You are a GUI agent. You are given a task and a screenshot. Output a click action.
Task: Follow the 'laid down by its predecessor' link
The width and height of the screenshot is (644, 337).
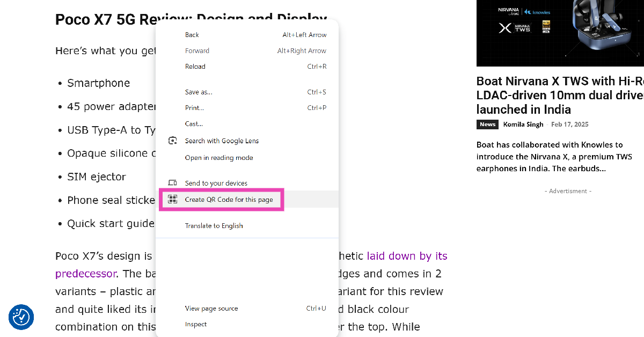[407, 256]
